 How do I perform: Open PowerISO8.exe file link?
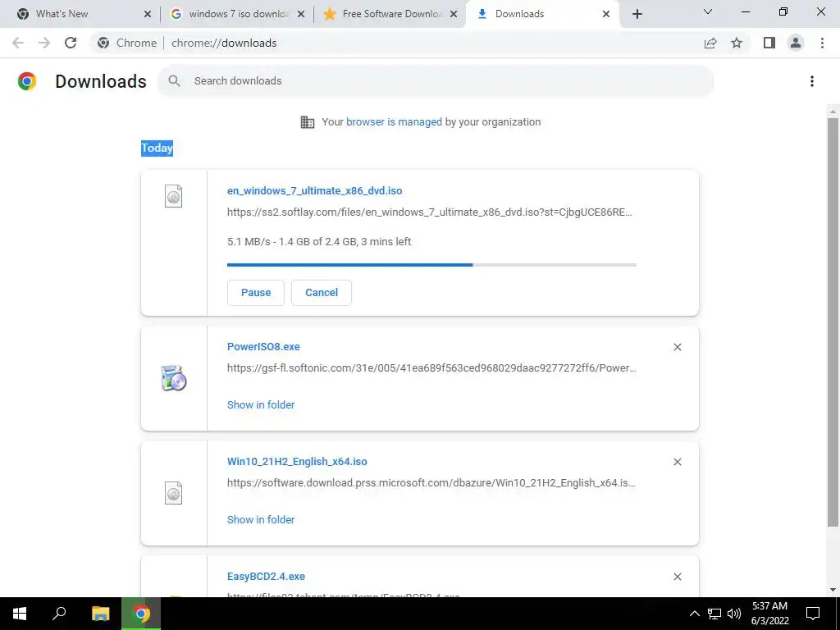pos(263,347)
